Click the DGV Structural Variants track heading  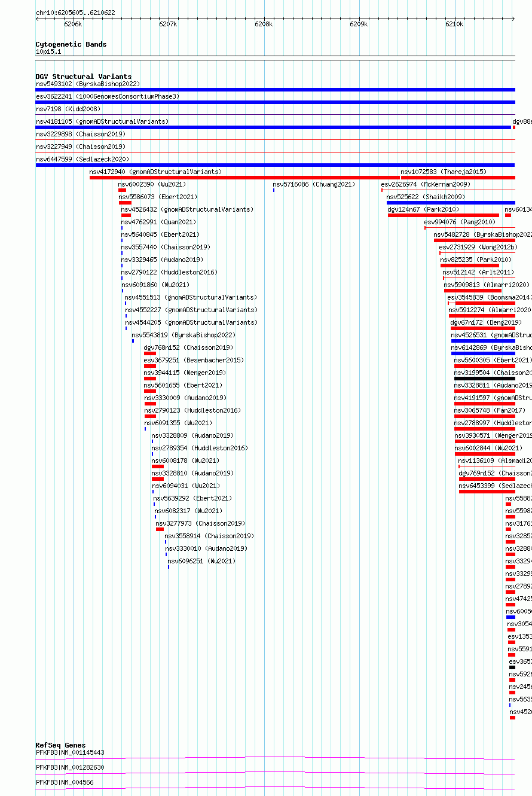click(x=84, y=77)
